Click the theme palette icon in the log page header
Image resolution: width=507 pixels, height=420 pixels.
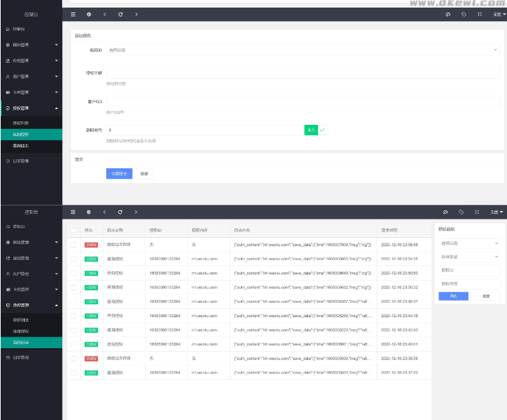446,212
